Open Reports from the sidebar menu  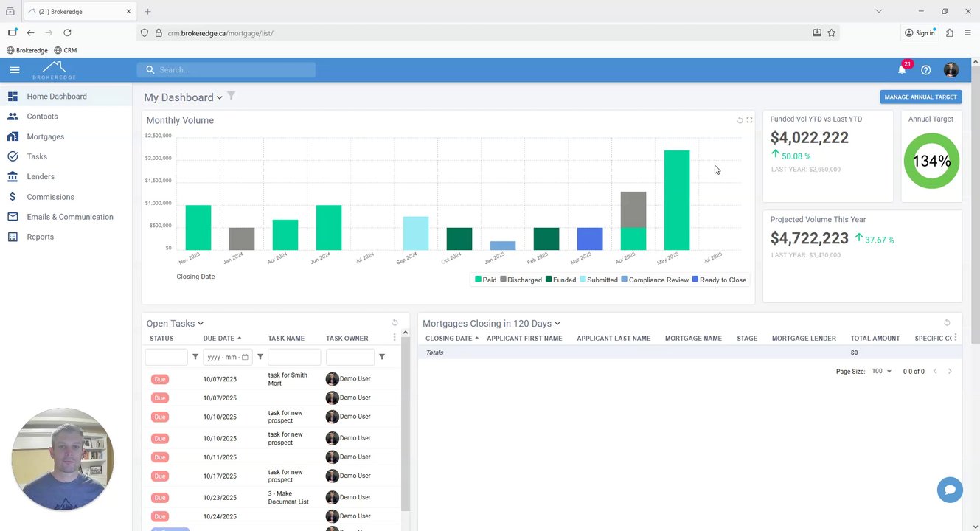point(40,237)
